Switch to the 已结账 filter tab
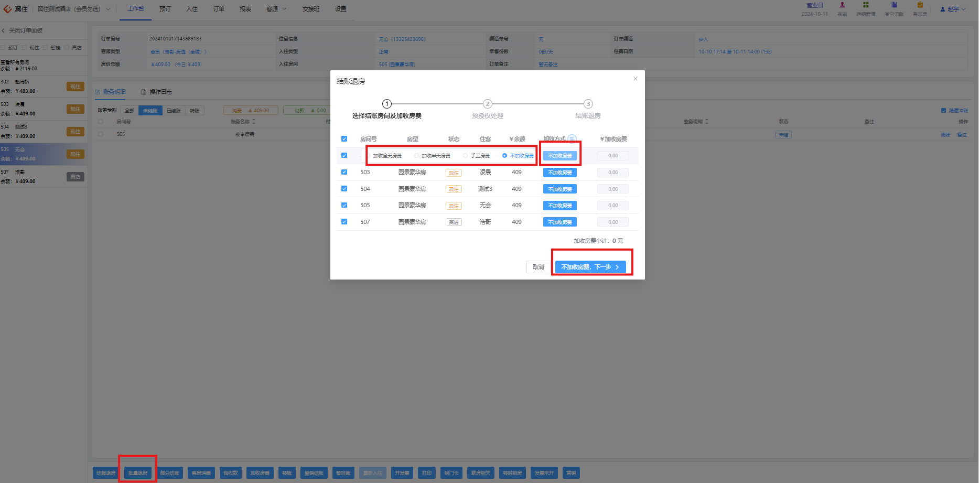 click(x=174, y=111)
